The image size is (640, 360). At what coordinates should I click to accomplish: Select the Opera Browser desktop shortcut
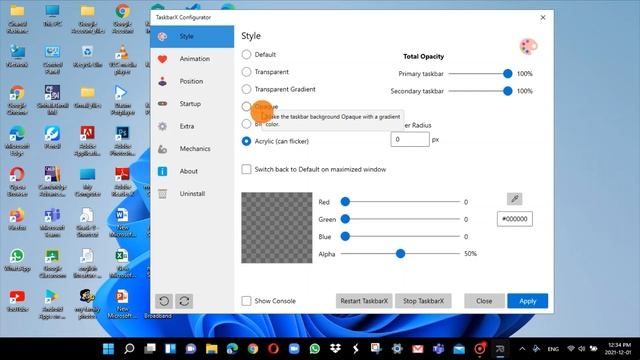point(17,182)
